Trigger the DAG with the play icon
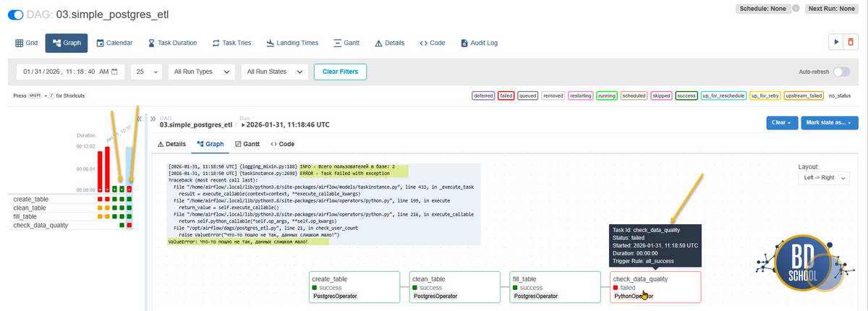The width and height of the screenshot is (868, 311). tap(836, 43)
